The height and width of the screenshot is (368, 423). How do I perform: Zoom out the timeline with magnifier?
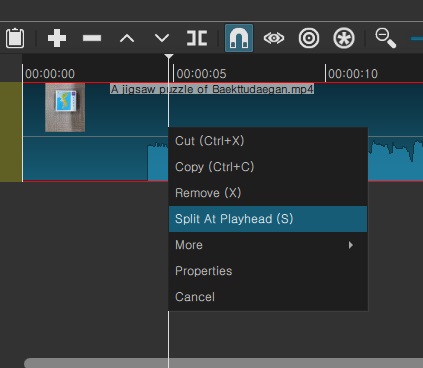386,38
